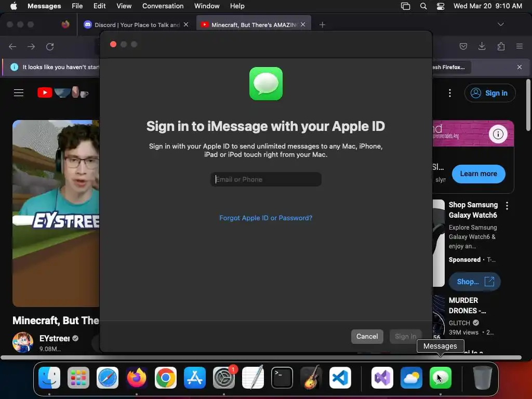
Task: Close the Discord tab
Action: [x=186, y=24]
